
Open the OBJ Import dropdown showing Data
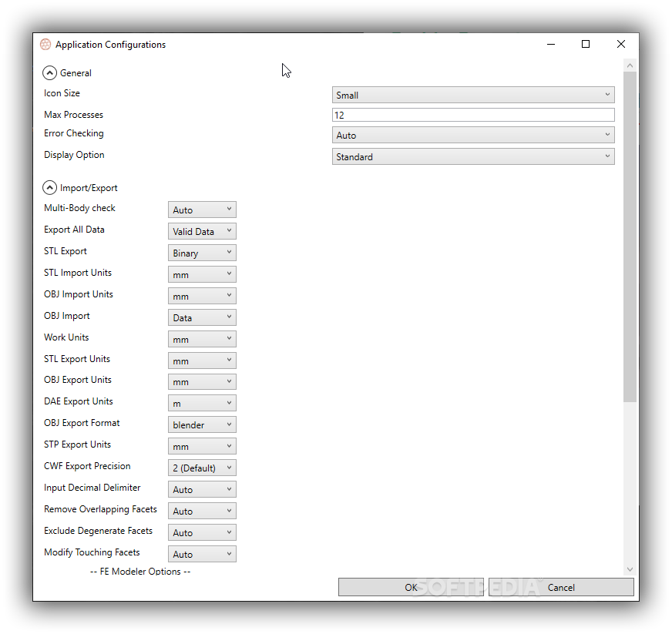[202, 317]
